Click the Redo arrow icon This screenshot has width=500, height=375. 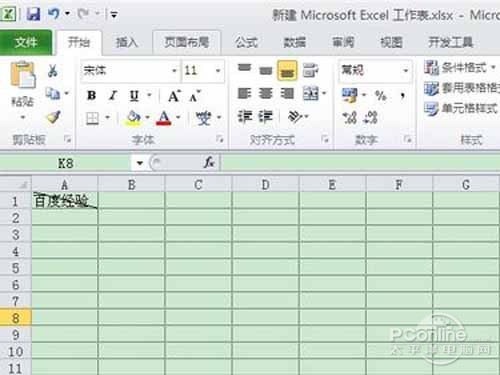(x=83, y=14)
